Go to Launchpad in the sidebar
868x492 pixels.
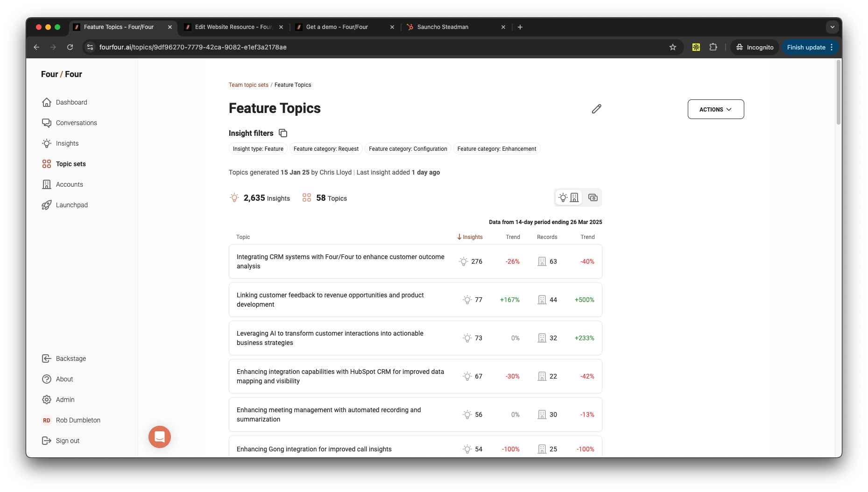[71, 205]
